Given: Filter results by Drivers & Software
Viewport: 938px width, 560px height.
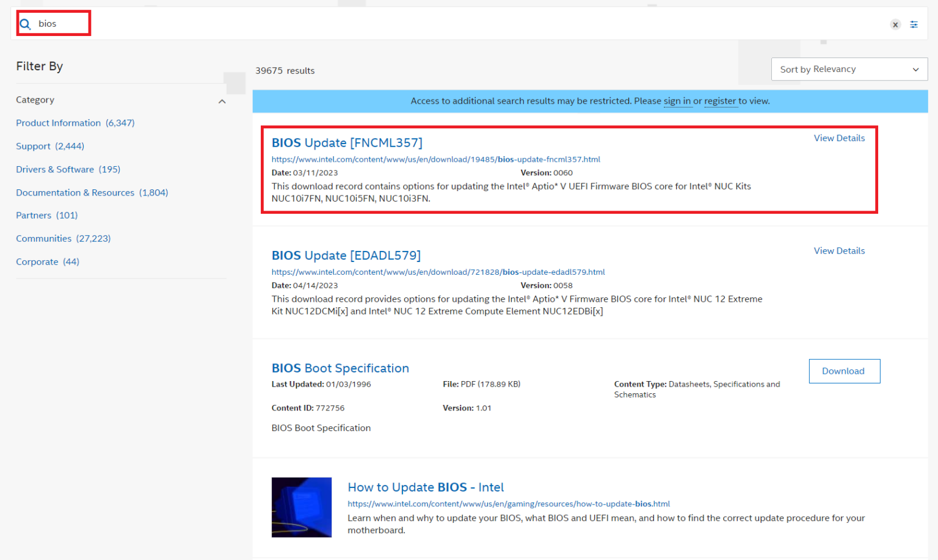Looking at the screenshot, I should click(x=55, y=169).
